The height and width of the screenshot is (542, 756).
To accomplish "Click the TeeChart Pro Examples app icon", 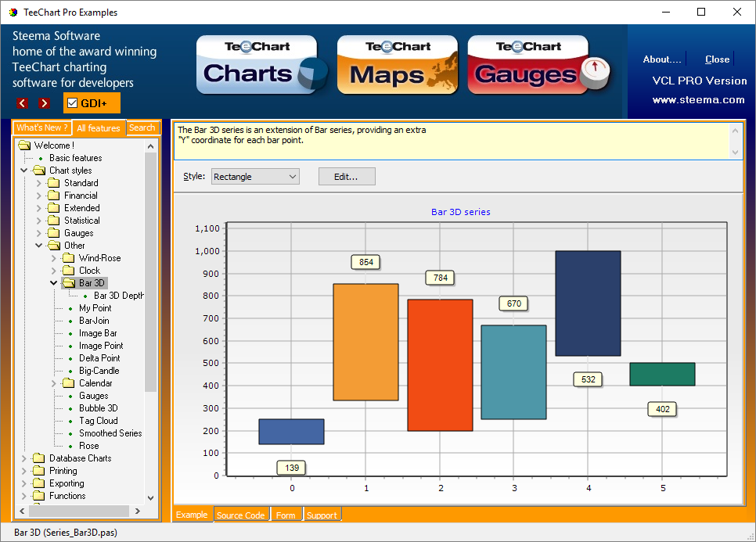I will coord(13,12).
